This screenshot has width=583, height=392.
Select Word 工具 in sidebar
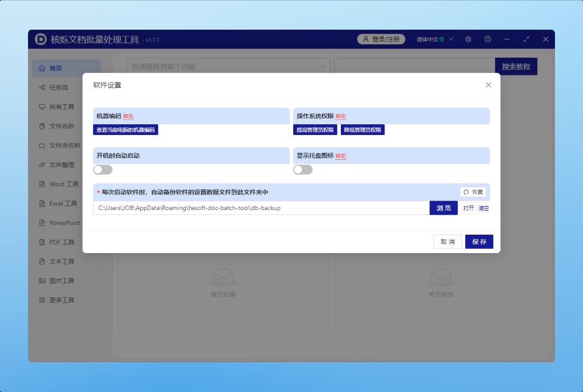pos(63,184)
